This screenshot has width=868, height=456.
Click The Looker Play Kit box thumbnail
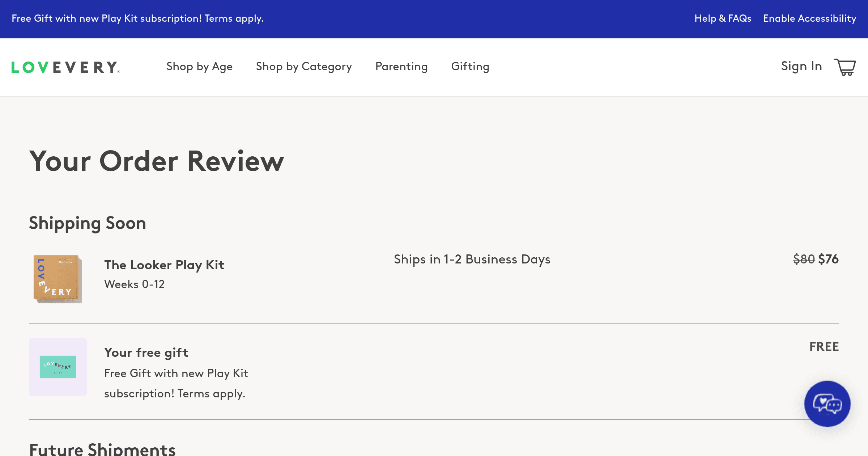(58, 279)
